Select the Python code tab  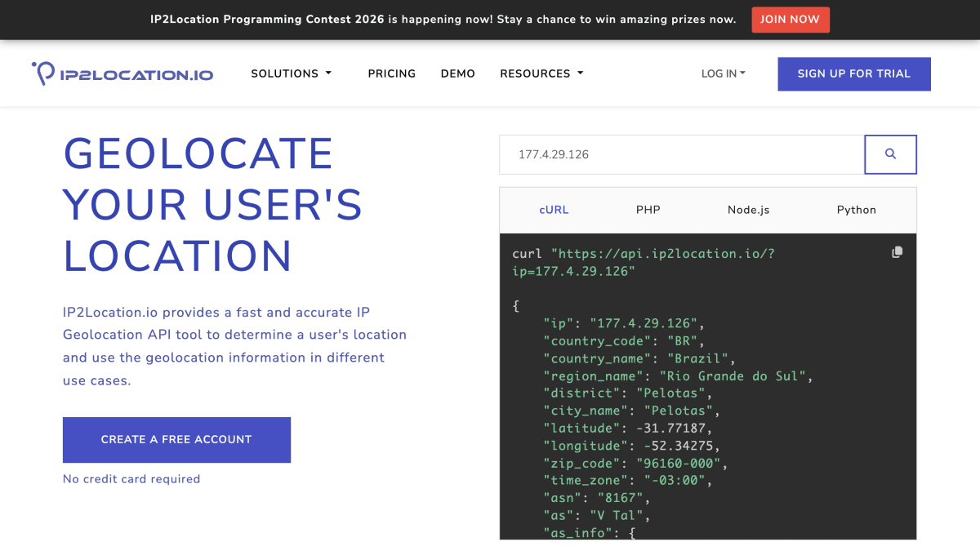pos(857,210)
